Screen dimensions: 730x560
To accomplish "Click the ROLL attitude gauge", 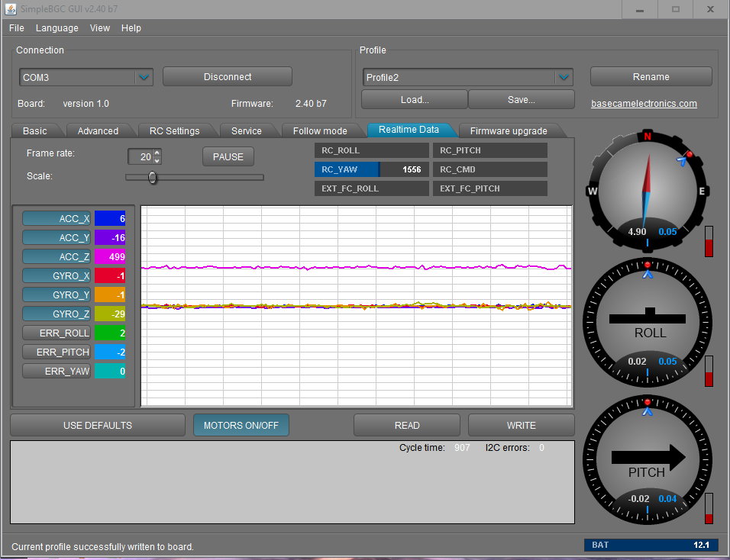I will coord(649,322).
